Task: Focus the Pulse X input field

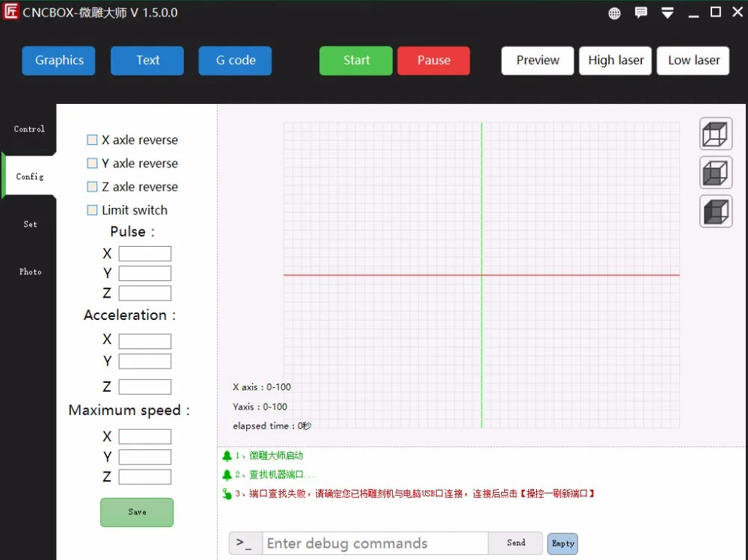Action: pyautogui.click(x=145, y=253)
